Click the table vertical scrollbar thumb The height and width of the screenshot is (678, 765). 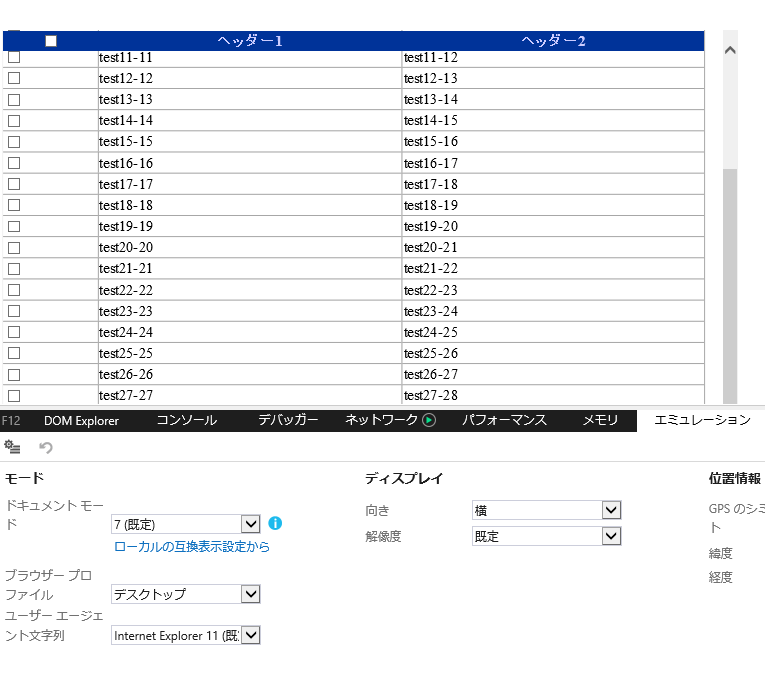click(x=730, y=286)
